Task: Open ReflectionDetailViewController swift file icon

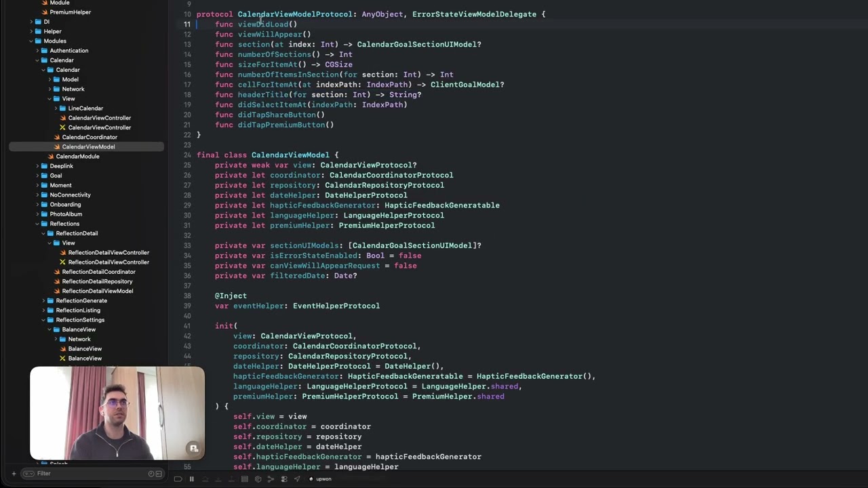Action: [x=62, y=252]
